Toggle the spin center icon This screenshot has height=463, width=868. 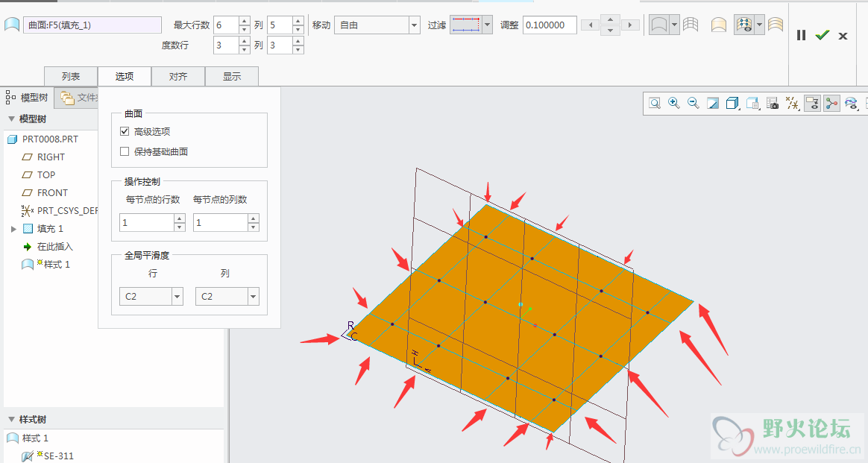pos(831,104)
